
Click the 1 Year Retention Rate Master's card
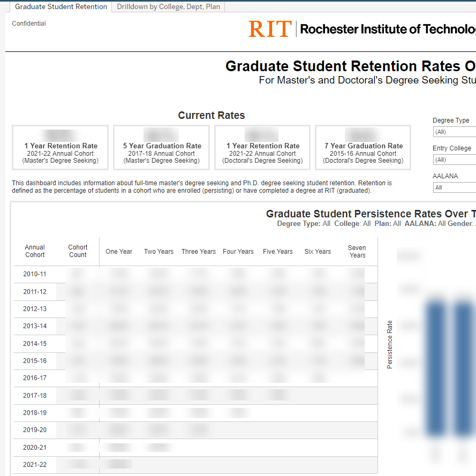pos(60,147)
